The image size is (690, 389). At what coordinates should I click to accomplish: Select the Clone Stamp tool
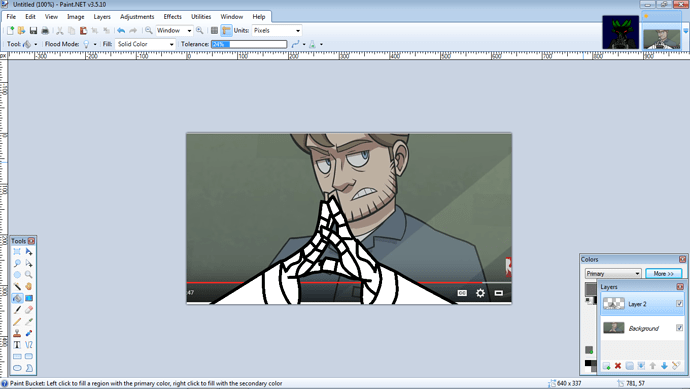17,333
